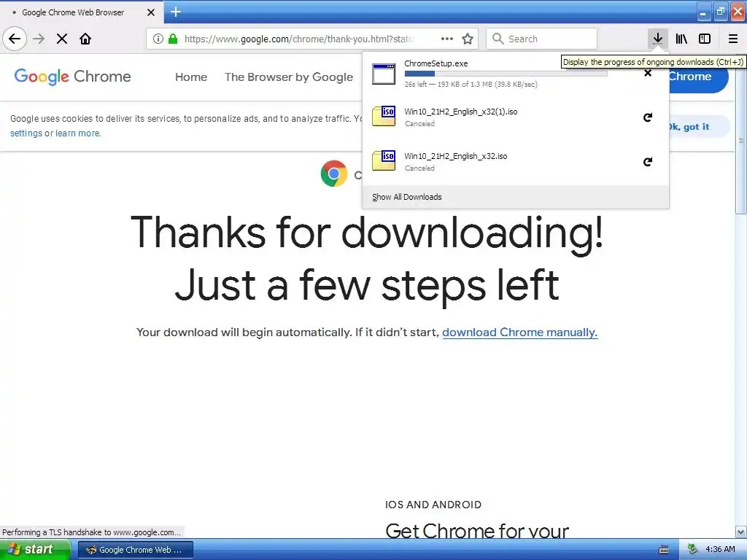Click the forward navigation arrow

point(39,39)
